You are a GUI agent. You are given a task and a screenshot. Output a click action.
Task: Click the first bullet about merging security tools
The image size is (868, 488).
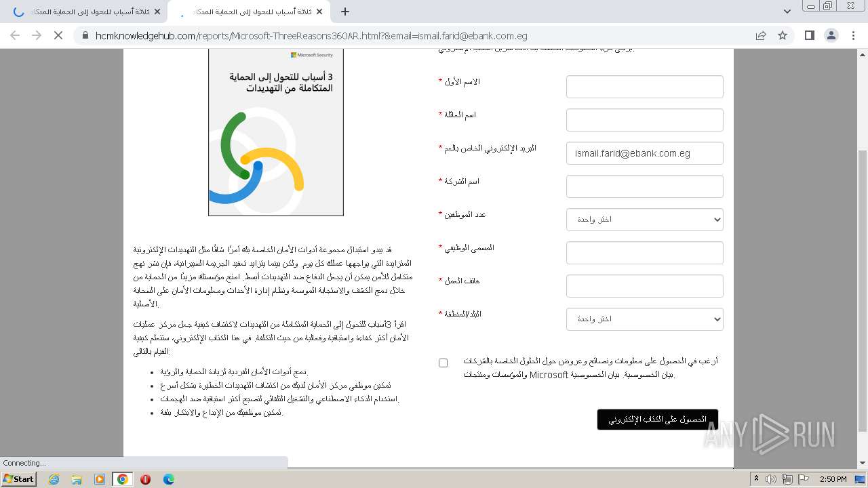click(234, 372)
